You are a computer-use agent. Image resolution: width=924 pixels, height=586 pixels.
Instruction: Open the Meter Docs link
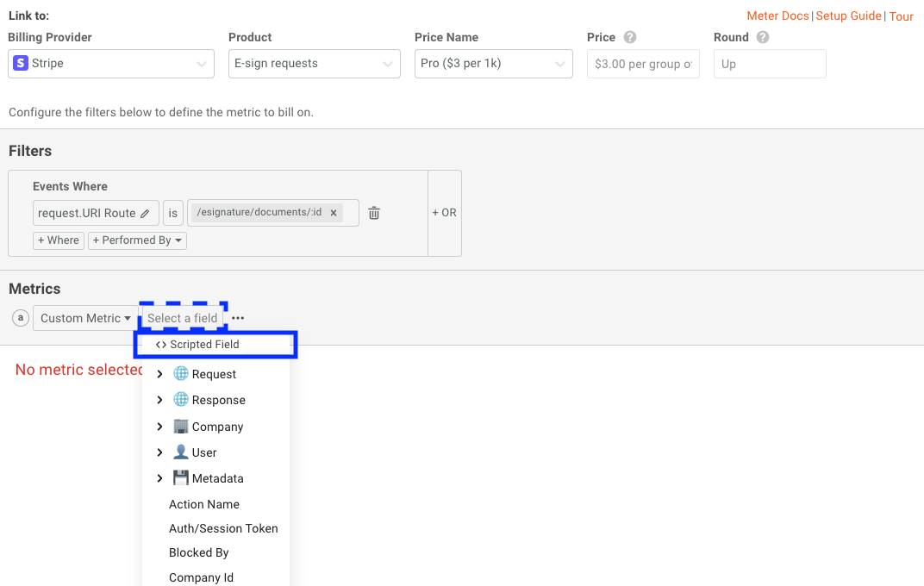click(777, 16)
